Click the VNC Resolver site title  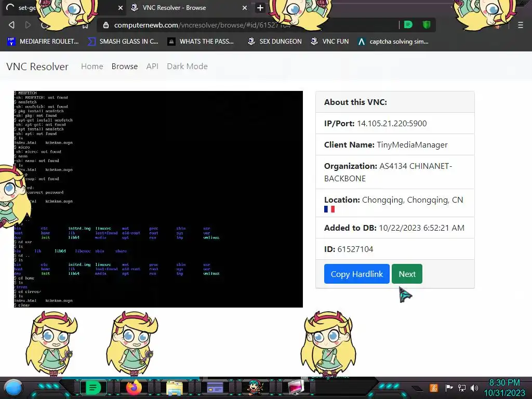37,66
